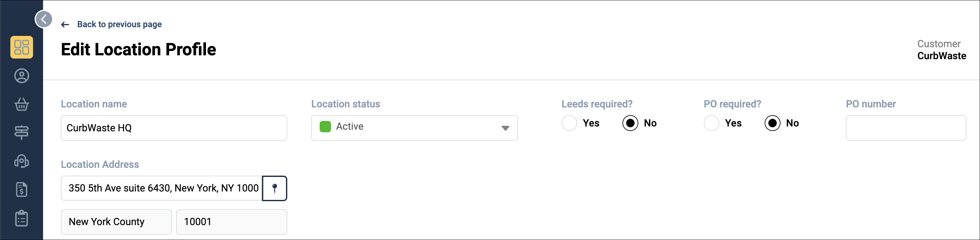Select No for PO required
The height and width of the screenshot is (240, 980).
click(x=772, y=124)
